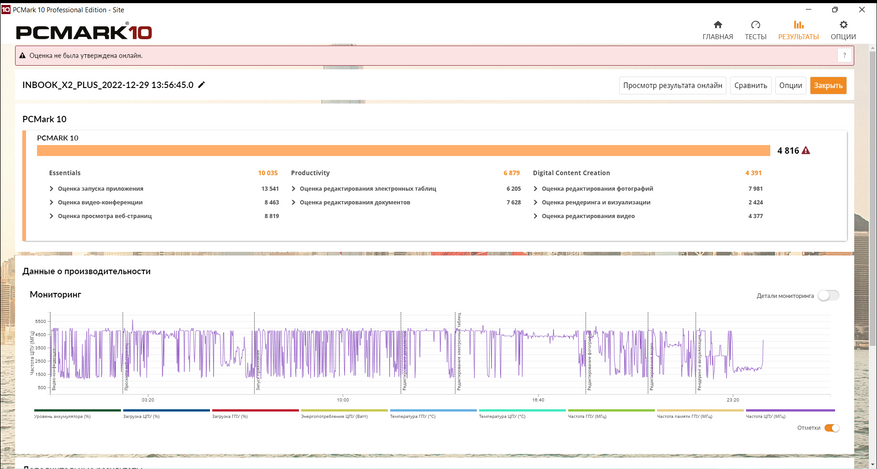Click the pencil icon to rename result
877x469 pixels.
pos(202,85)
